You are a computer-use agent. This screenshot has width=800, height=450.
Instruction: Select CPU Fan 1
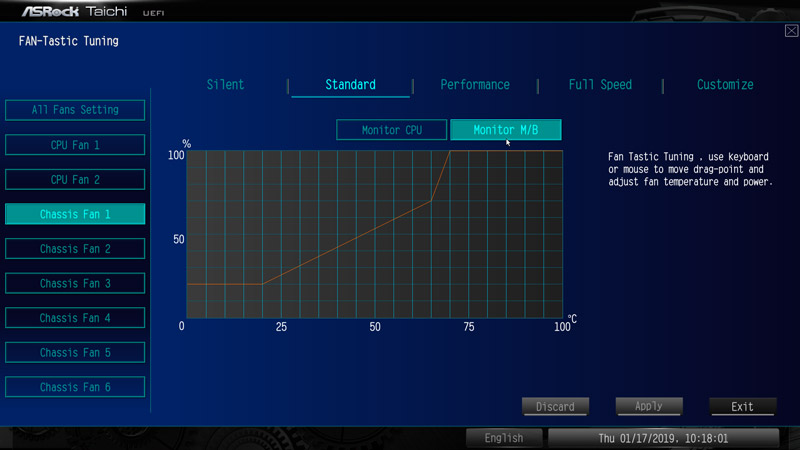point(75,145)
